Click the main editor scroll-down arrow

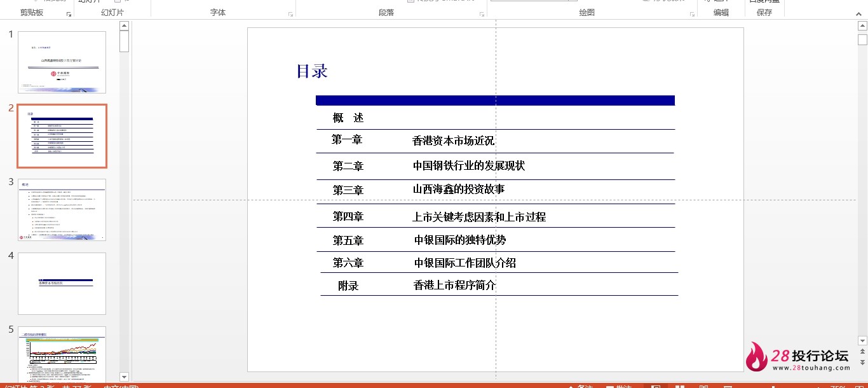tap(862, 341)
